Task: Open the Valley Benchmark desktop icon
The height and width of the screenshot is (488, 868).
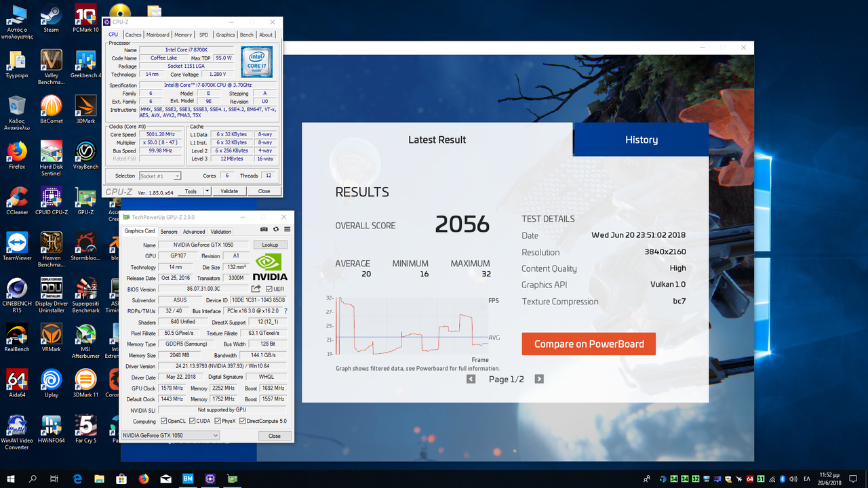Action: point(51,66)
